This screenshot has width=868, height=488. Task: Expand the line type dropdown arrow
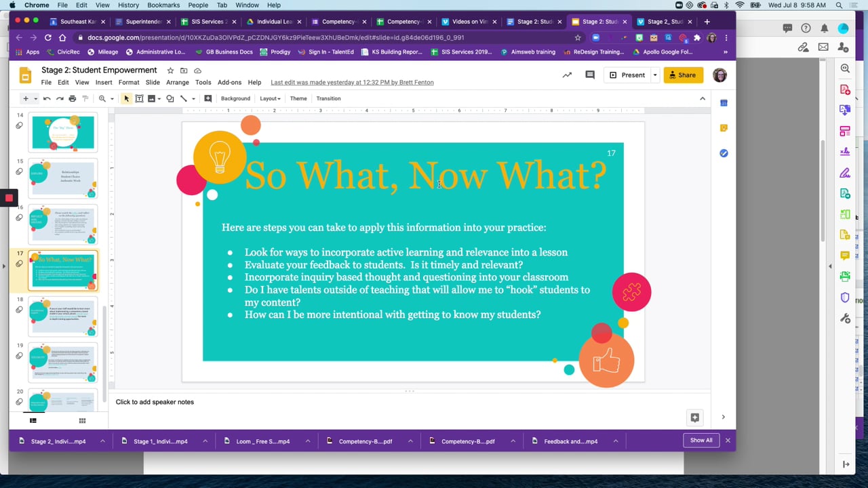tap(193, 99)
